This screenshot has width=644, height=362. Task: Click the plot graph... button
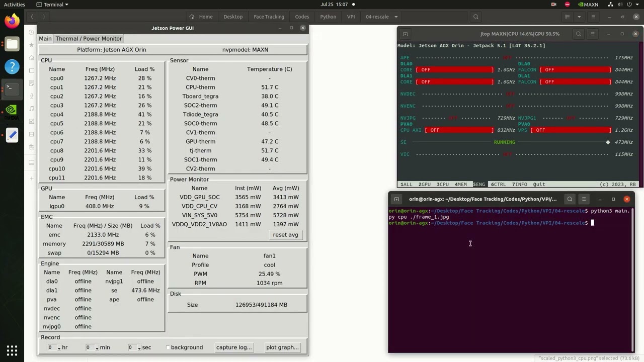282,347
